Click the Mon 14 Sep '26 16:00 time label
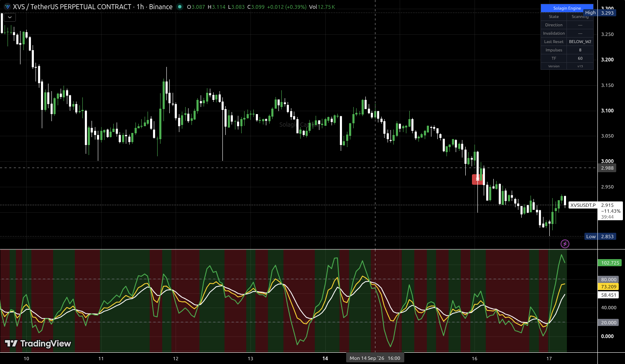This screenshot has width=625, height=364. [375, 358]
